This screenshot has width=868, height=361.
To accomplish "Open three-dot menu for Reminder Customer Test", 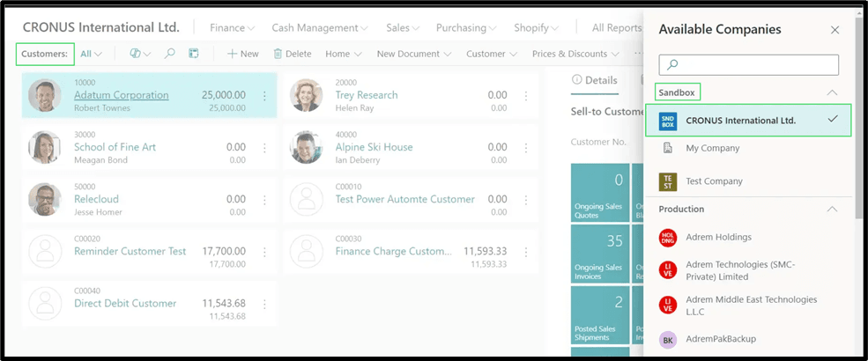I will click(264, 252).
